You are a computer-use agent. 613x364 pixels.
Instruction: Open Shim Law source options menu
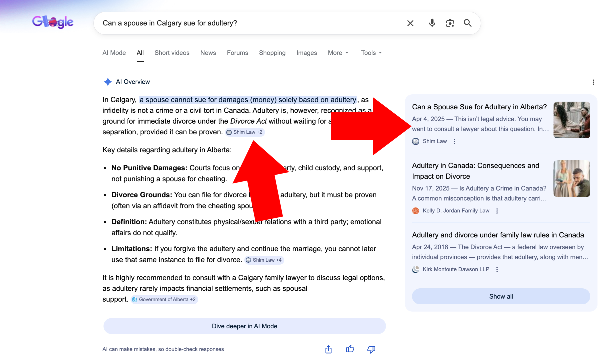(x=454, y=142)
